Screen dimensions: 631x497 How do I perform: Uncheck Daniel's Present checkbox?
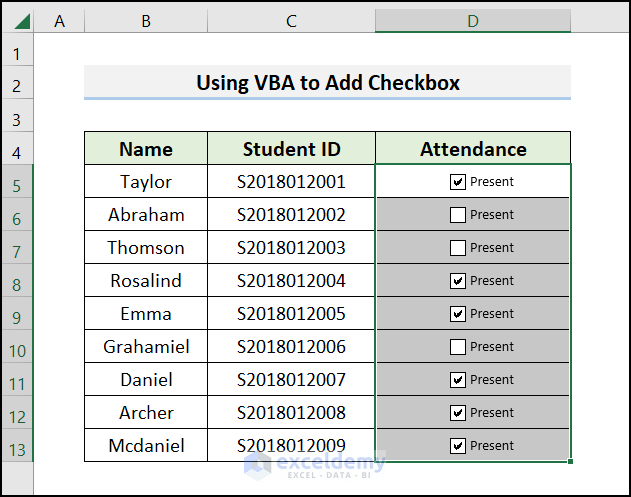(458, 380)
